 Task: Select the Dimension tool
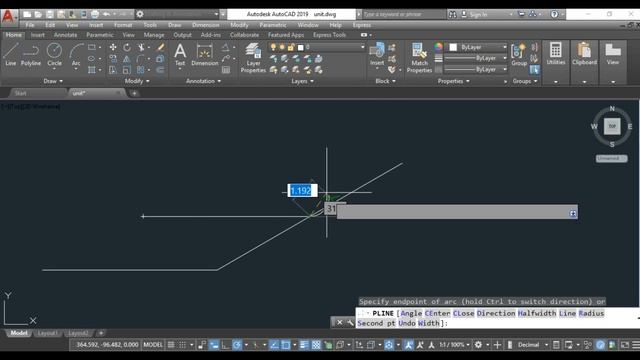point(204,55)
